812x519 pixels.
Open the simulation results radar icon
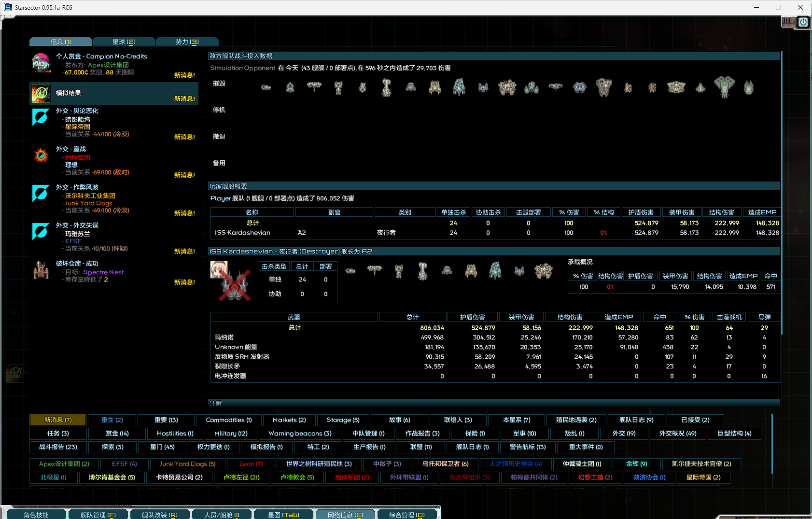(41, 93)
